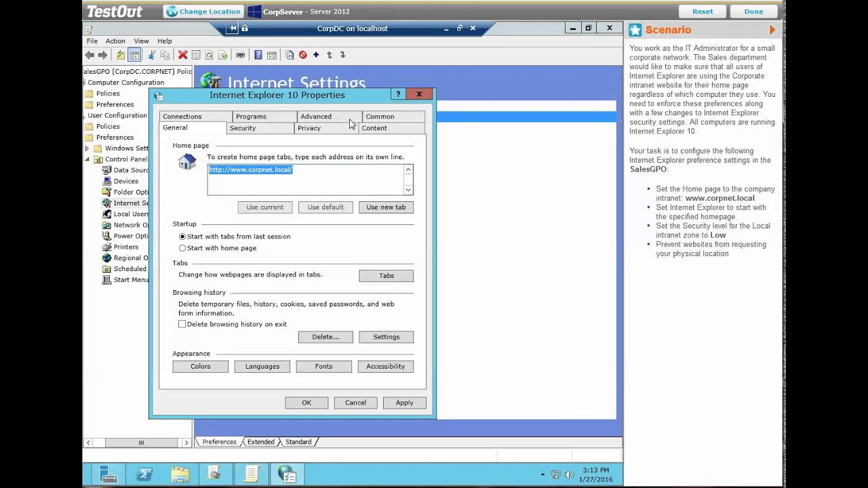The image size is (868, 488).
Task: Switch to the Extended view tab
Action: click(261, 442)
